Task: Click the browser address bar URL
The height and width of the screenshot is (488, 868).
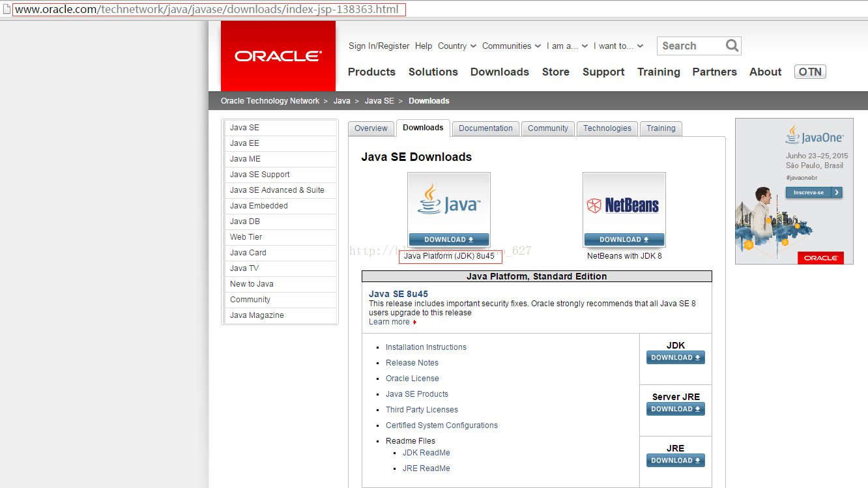Action: 207,9
